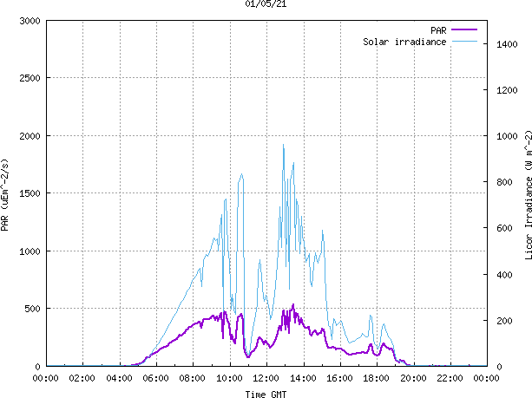Click the 2500 left axis label
This screenshot has height=398, width=532.
click(x=30, y=78)
